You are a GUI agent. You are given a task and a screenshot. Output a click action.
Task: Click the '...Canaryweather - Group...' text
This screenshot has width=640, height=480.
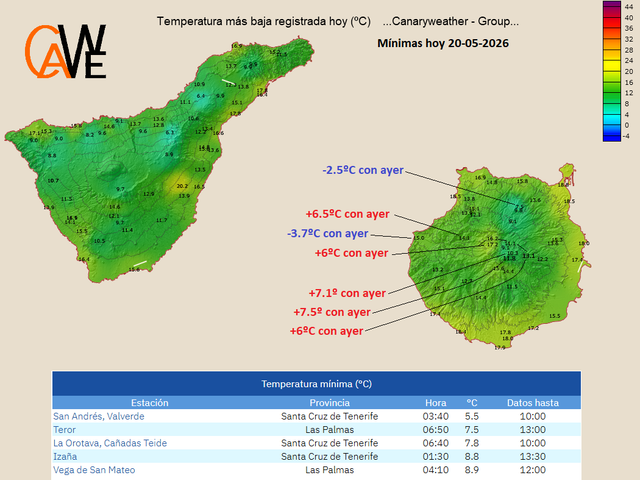click(x=451, y=21)
